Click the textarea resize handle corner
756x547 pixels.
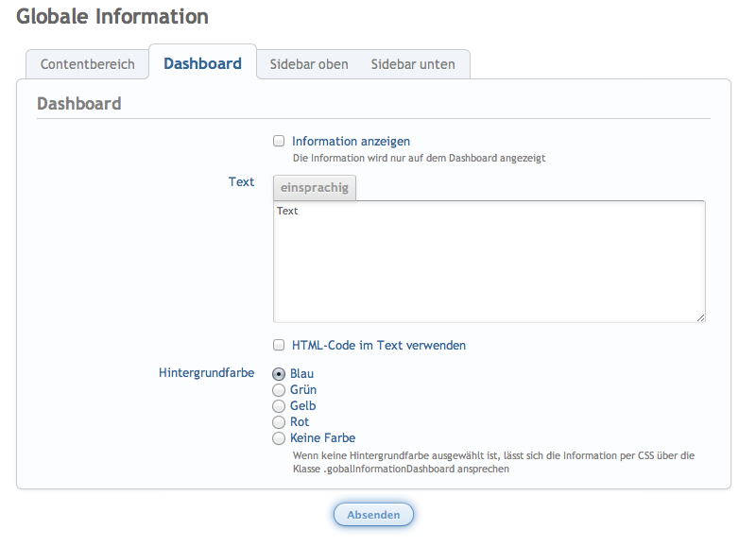[x=700, y=317]
